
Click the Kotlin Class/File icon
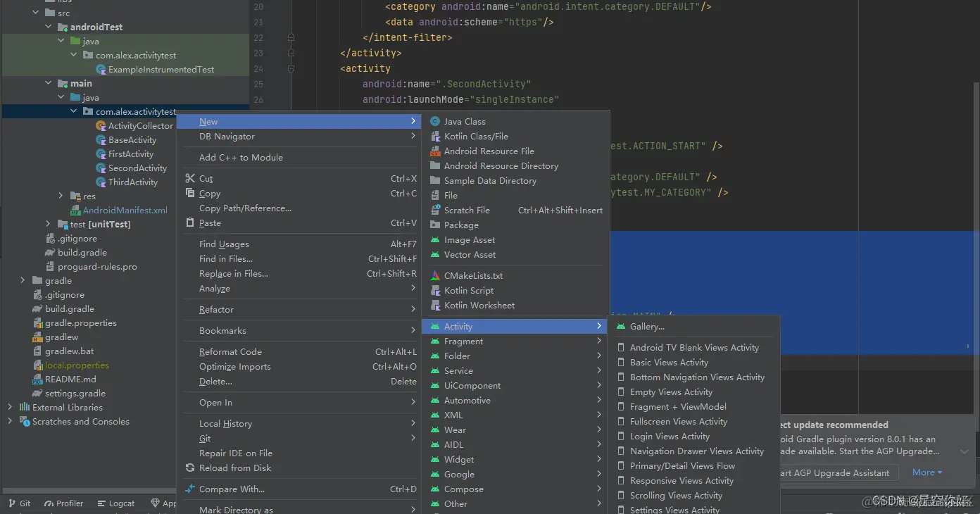click(x=435, y=137)
